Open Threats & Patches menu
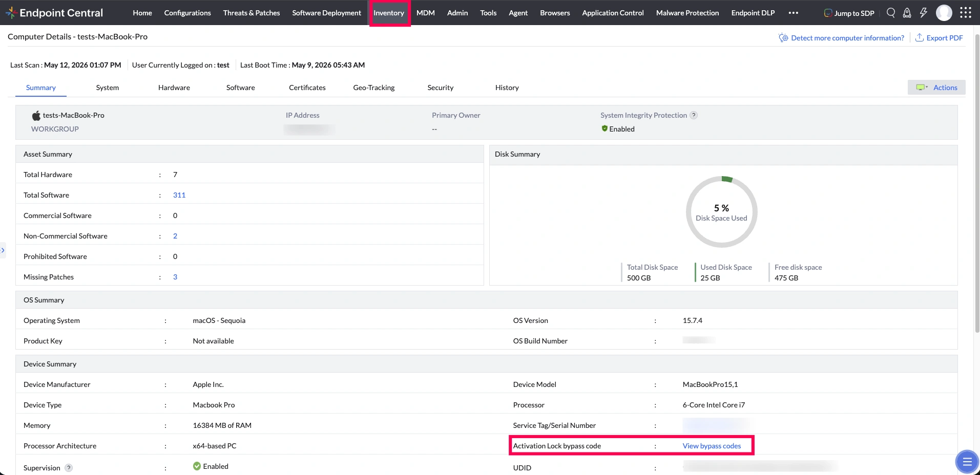 click(x=252, y=13)
